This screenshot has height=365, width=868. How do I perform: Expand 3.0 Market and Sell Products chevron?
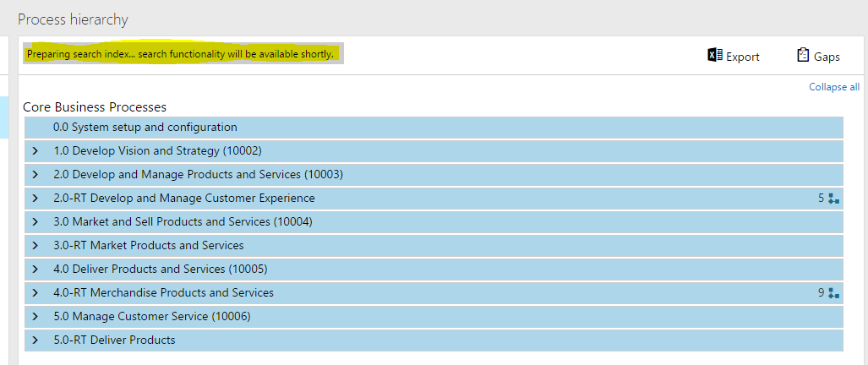point(35,222)
